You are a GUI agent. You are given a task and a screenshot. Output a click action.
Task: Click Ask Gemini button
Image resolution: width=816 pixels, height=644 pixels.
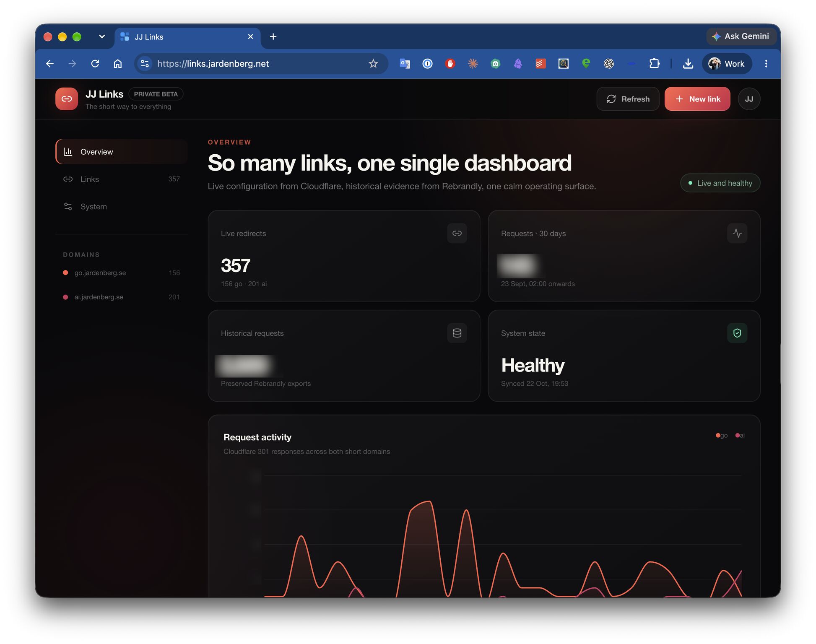point(741,36)
